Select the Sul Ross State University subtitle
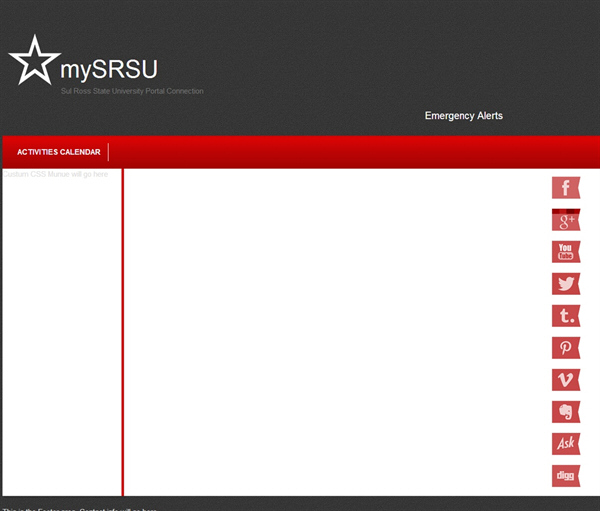Image resolution: width=600 pixels, height=511 pixels. click(132, 91)
